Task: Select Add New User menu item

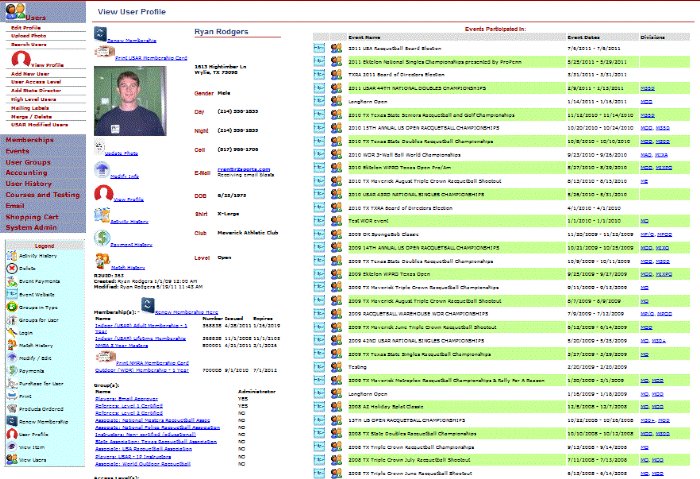Action: (30, 74)
